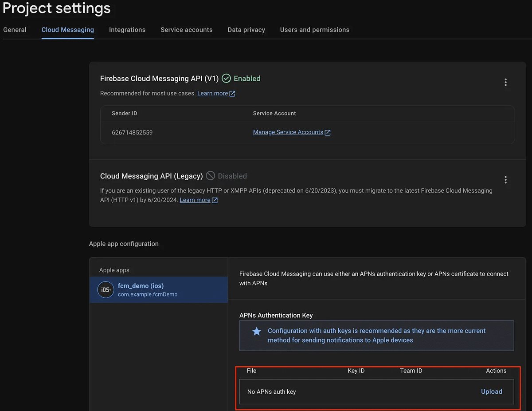Image resolution: width=532 pixels, height=411 pixels.
Task: Open options menu for Cloud Messaging API (Legacy)
Action: coord(505,180)
